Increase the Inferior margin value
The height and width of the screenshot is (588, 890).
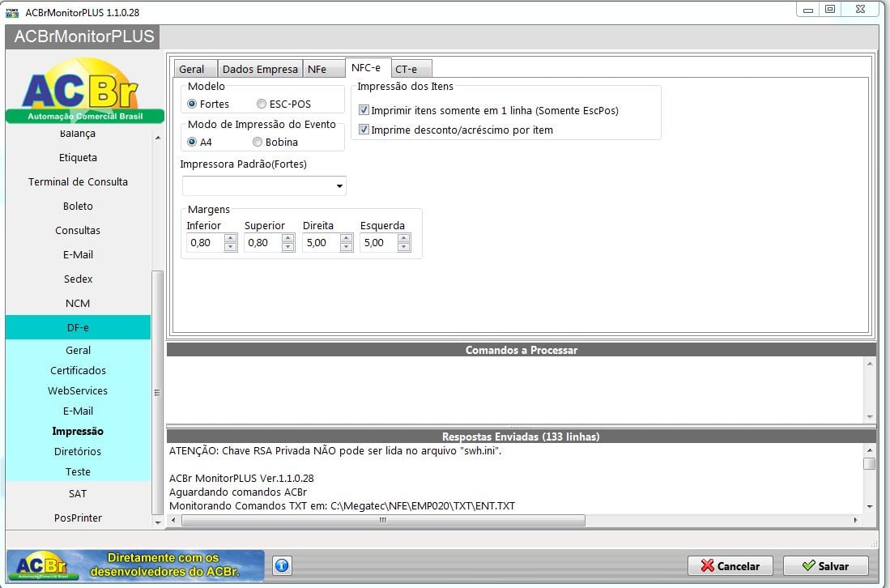click(x=231, y=238)
